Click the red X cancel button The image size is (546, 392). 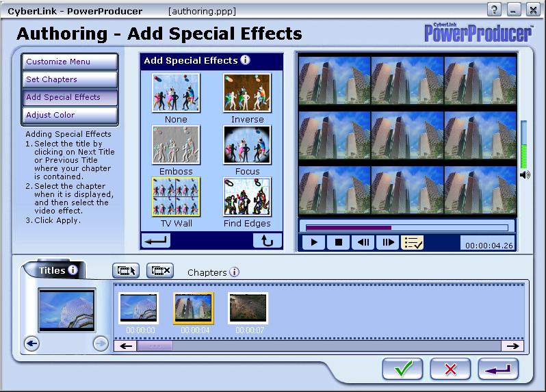[x=450, y=369]
